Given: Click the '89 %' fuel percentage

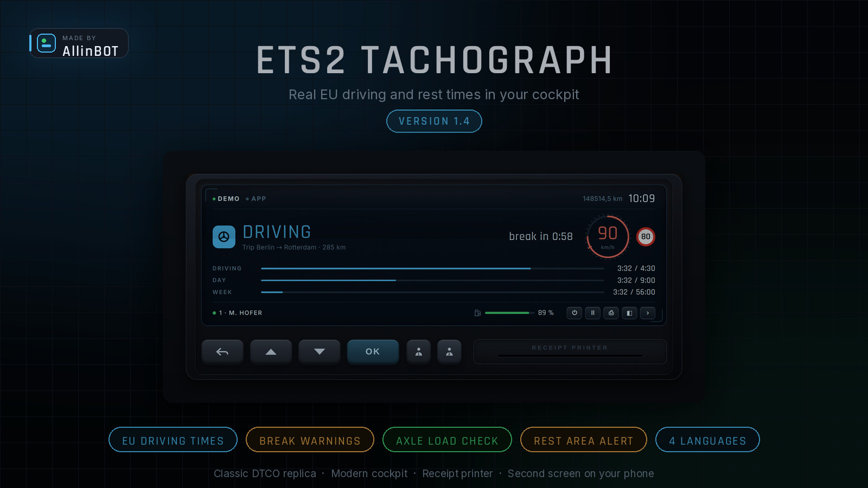Looking at the screenshot, I should [x=546, y=313].
